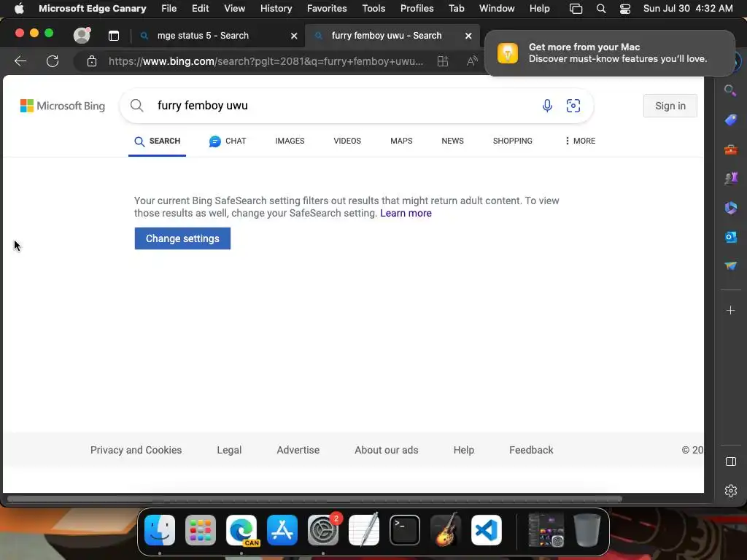
Task: Open the Get more from your Mac notification
Action: point(609,52)
